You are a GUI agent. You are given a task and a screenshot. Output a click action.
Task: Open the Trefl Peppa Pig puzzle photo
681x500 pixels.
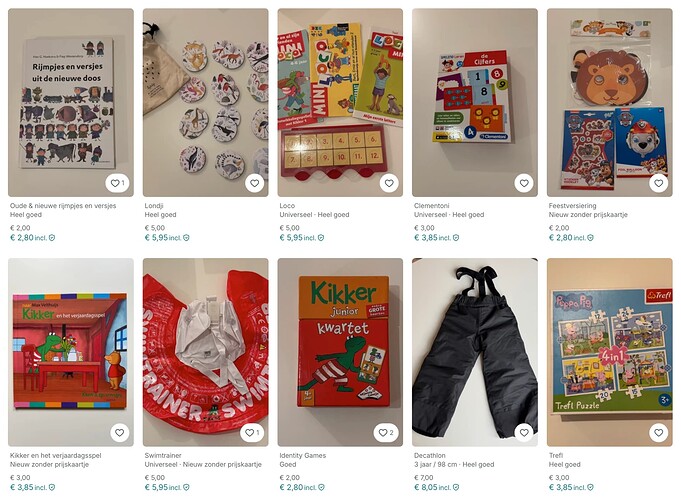[x=609, y=352]
